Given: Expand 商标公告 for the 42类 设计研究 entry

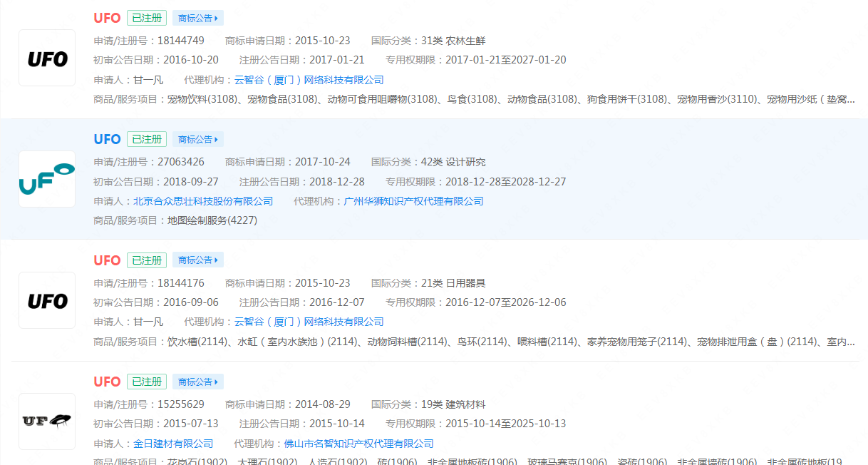Looking at the screenshot, I should [198, 139].
